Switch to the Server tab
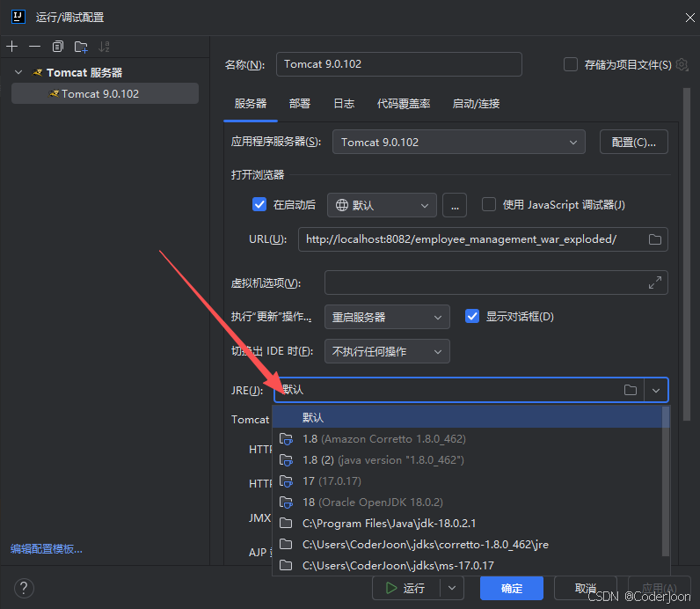 [x=251, y=104]
